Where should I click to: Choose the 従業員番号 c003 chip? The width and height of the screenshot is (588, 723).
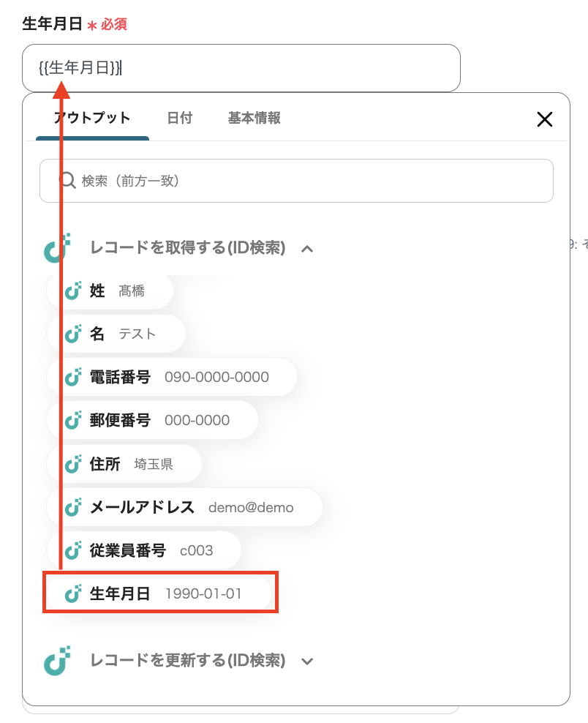[x=145, y=550]
